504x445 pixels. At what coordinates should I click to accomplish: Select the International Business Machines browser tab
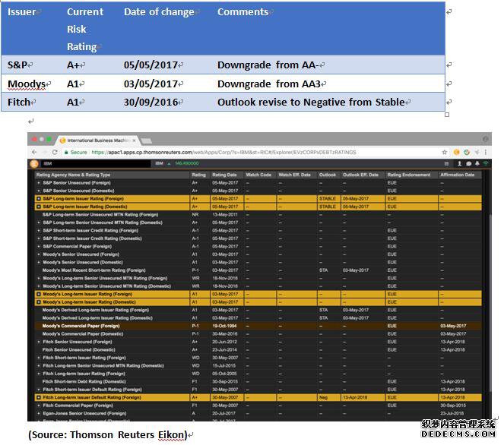[x=98, y=140]
